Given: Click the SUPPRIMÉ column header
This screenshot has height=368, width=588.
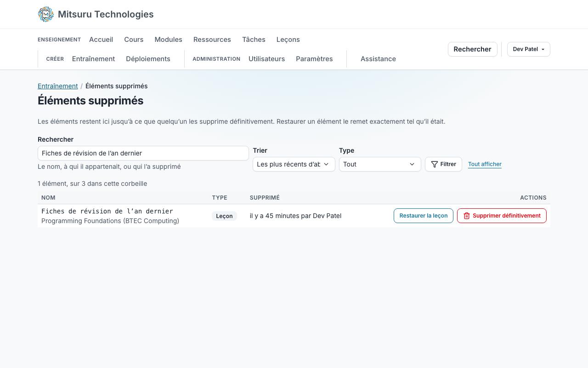Looking at the screenshot, I should click(265, 198).
